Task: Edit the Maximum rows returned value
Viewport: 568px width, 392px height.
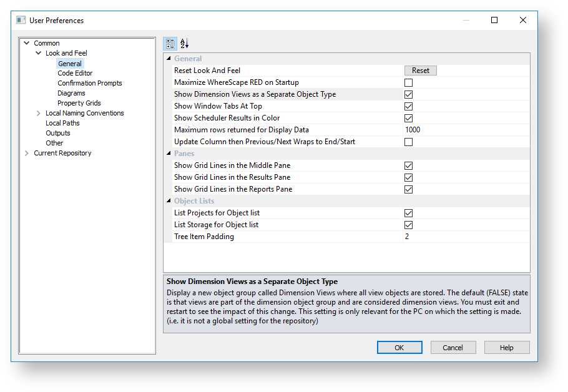Action: [465, 130]
